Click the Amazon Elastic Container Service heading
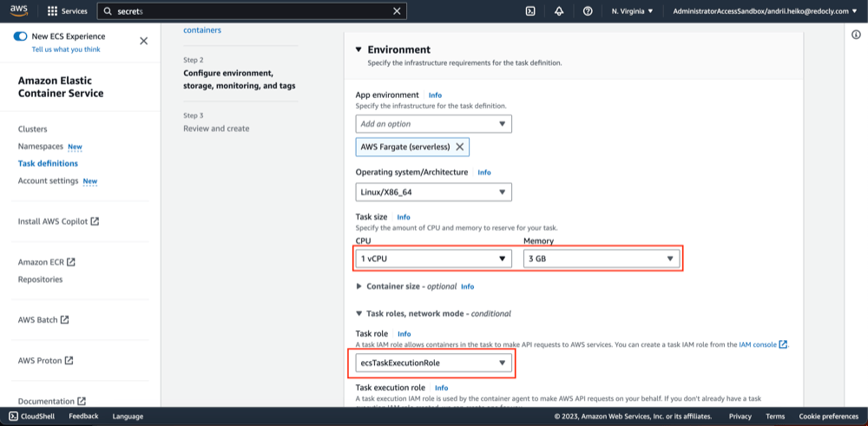Viewport: 868px width, 426px height. (61, 87)
